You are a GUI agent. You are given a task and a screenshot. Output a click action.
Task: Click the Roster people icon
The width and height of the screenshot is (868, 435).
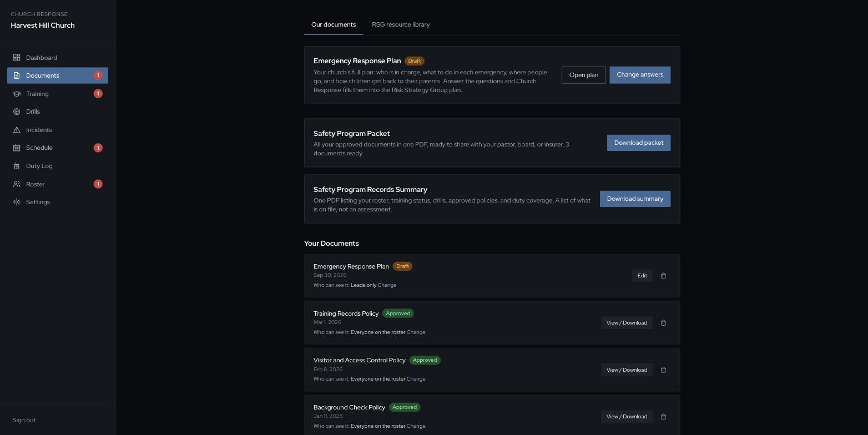click(x=17, y=184)
